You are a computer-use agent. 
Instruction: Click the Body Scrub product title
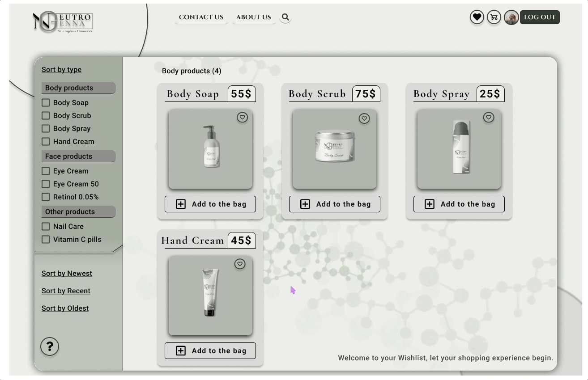click(317, 94)
